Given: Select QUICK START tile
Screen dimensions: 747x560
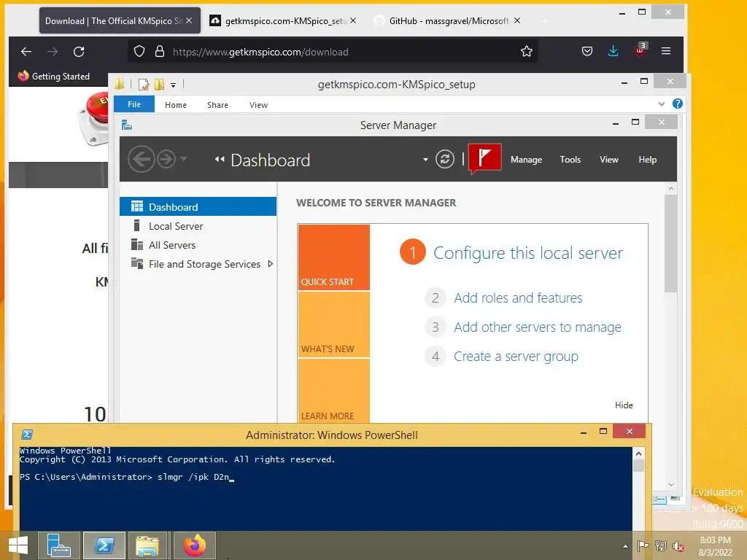Looking at the screenshot, I should 333,257.
